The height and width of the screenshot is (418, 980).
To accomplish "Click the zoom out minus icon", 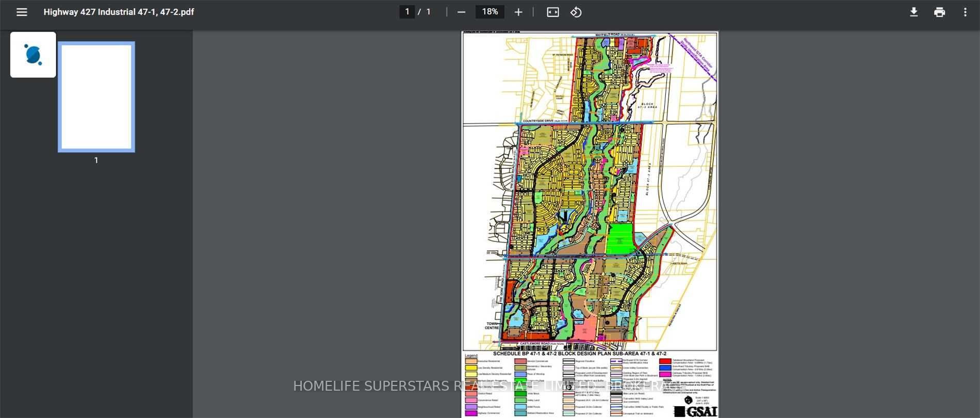I will pyautogui.click(x=462, y=12).
